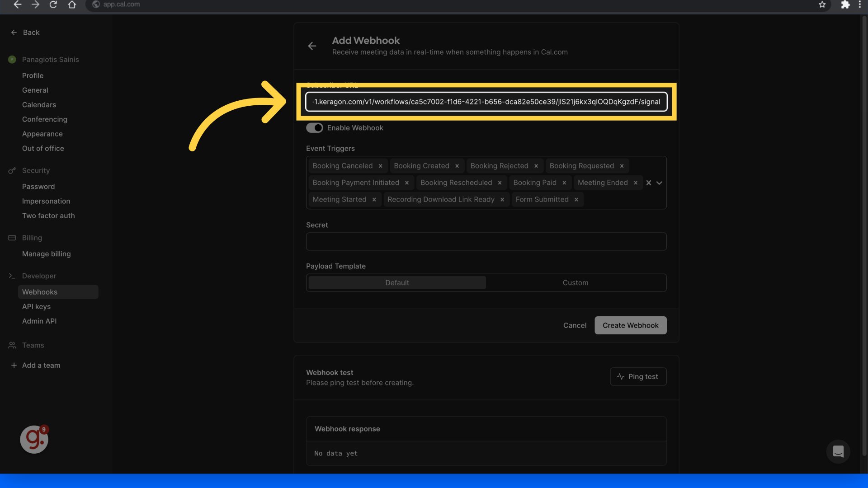Screen dimensions: 868x488
Task: Open Impersonation settings
Action: (46, 201)
